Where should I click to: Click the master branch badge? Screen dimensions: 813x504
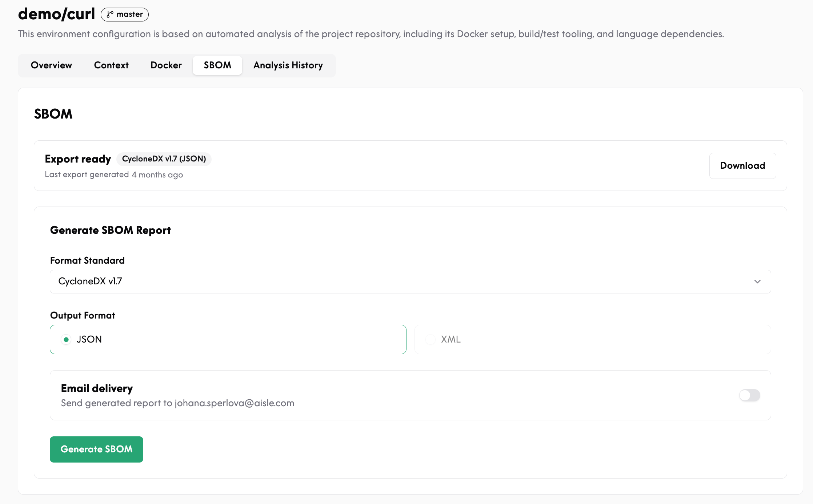coord(125,15)
